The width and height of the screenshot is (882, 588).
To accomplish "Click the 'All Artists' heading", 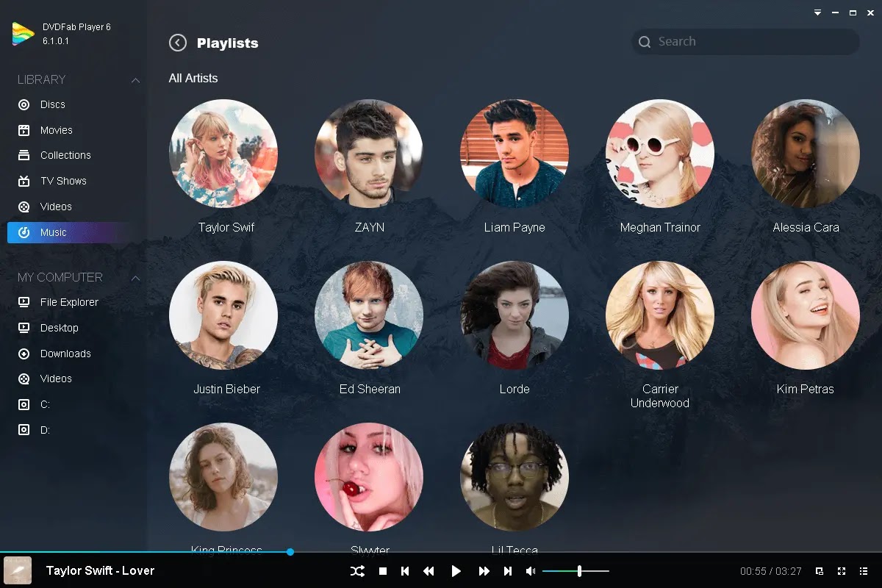I will [193, 78].
